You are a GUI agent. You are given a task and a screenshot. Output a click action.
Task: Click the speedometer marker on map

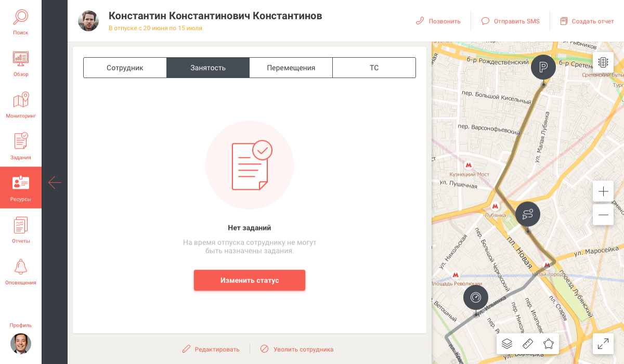click(476, 297)
